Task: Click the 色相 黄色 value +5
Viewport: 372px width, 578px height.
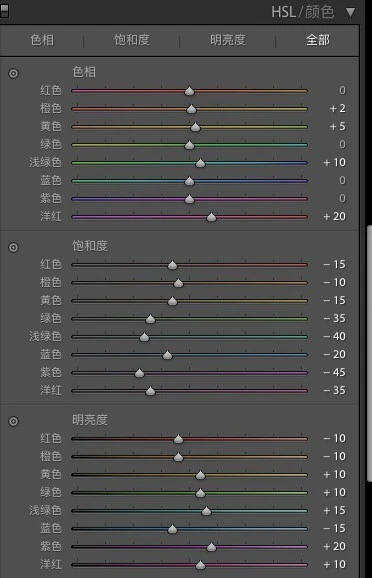Action: (338, 126)
